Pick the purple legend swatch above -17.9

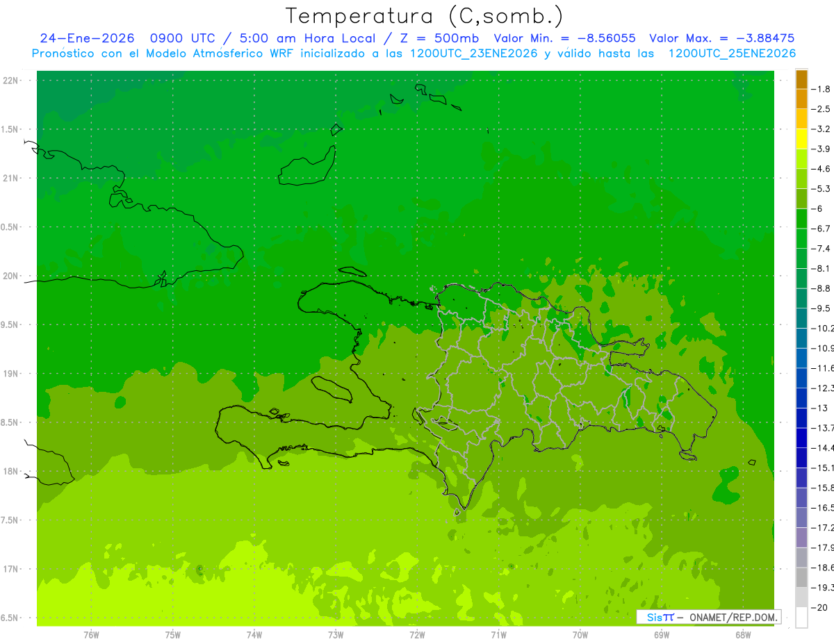pos(801,538)
